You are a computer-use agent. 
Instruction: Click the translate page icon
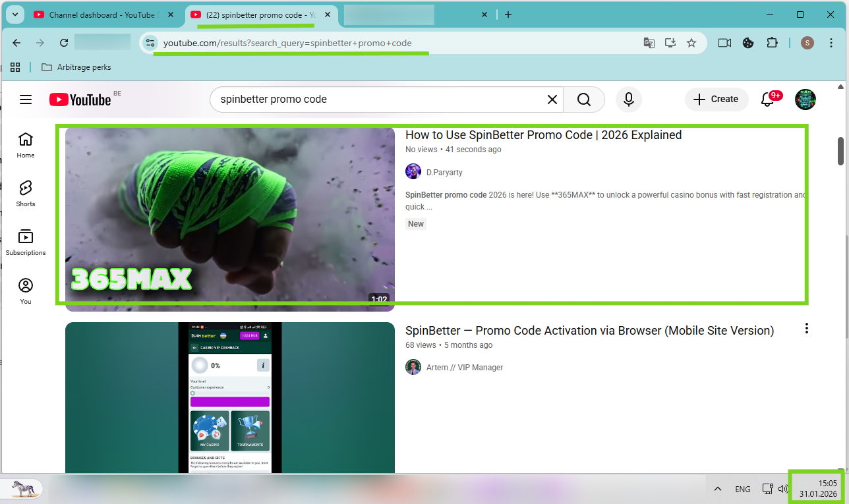click(x=649, y=43)
